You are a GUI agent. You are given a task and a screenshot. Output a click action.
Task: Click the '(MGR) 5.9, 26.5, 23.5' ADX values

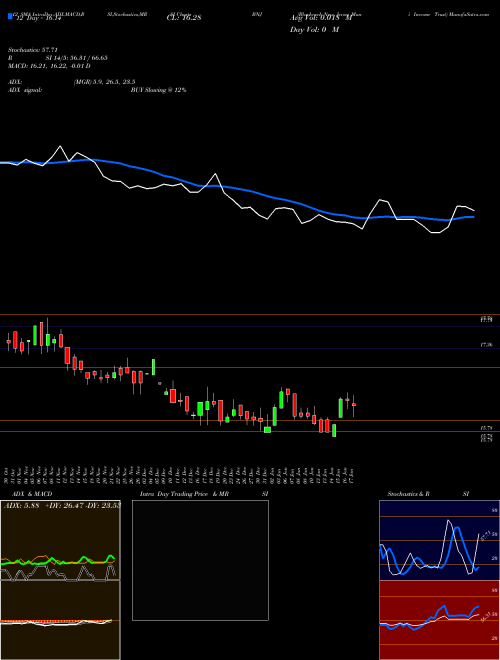(x=104, y=82)
